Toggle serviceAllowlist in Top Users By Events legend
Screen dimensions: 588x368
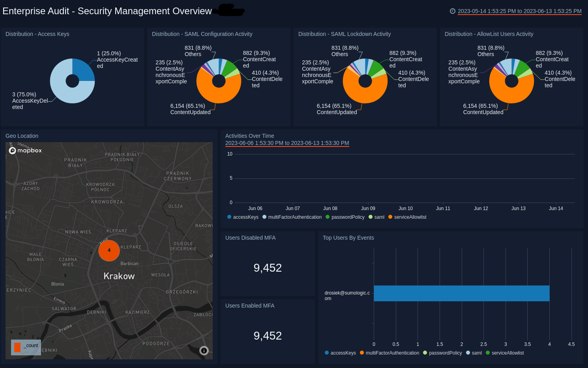[x=505, y=353]
